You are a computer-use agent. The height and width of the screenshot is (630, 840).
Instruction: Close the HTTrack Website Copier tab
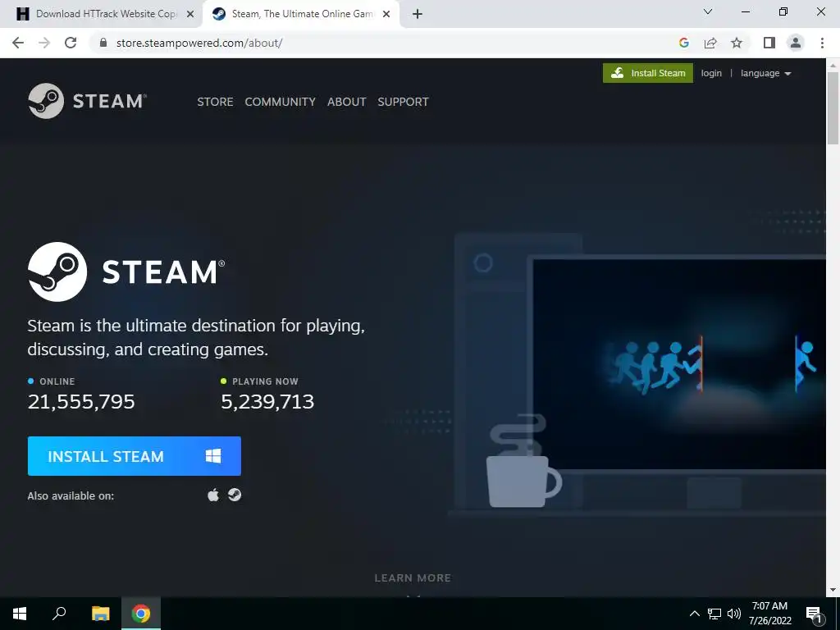(x=189, y=14)
